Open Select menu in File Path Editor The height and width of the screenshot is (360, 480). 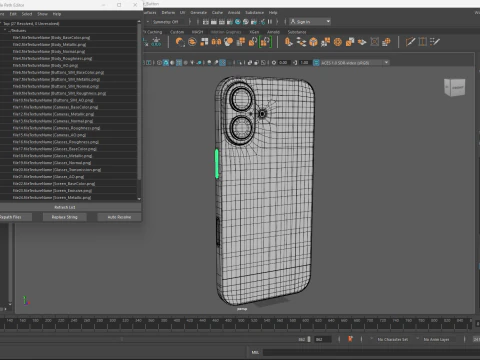[27, 14]
